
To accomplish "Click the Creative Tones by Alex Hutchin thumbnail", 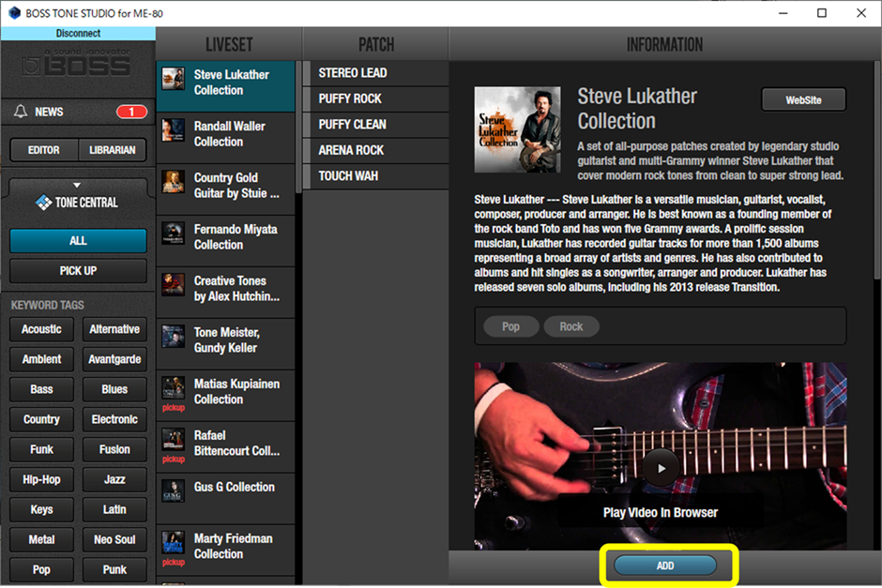I will [x=174, y=285].
